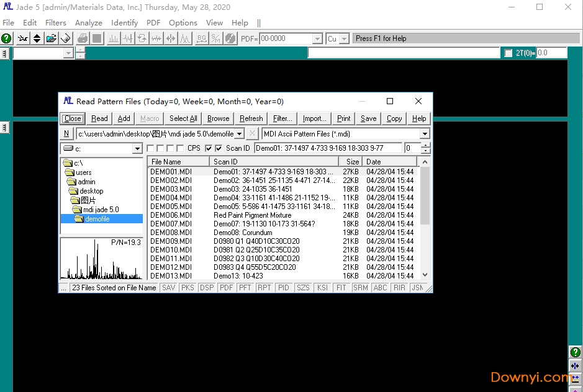The width and height of the screenshot is (583, 392).
Task: Expand the c: drive selector dropdown
Action: (137, 149)
